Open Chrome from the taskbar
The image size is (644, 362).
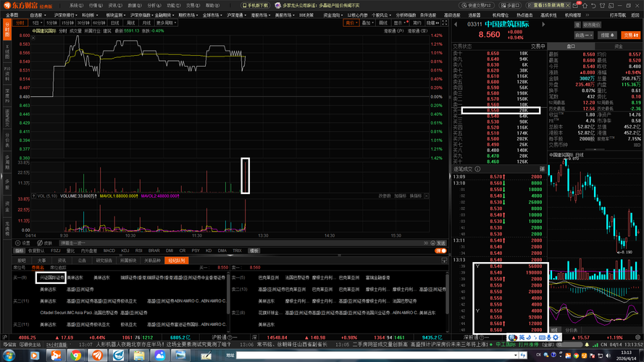(75, 355)
